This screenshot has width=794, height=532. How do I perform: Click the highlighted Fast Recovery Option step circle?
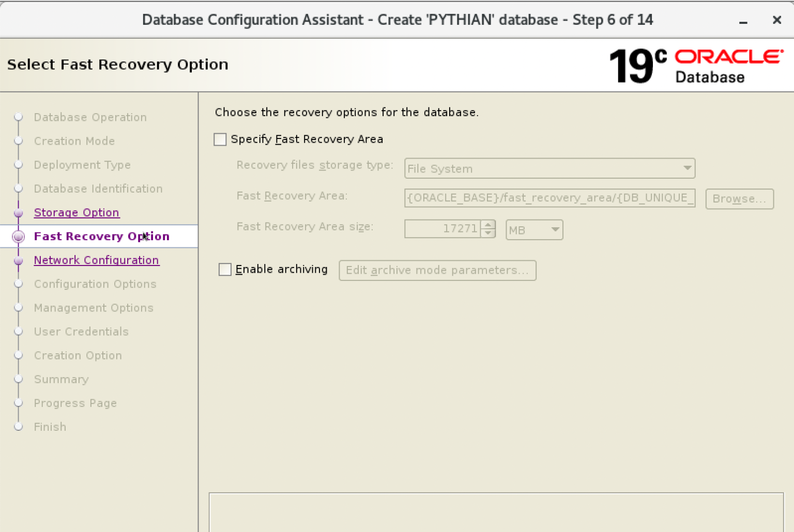(x=19, y=236)
